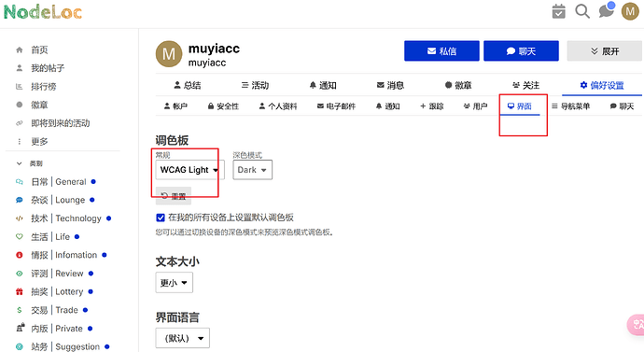Select the 抽奖 | Lottery gift icon category
644x352 pixels.
20,291
